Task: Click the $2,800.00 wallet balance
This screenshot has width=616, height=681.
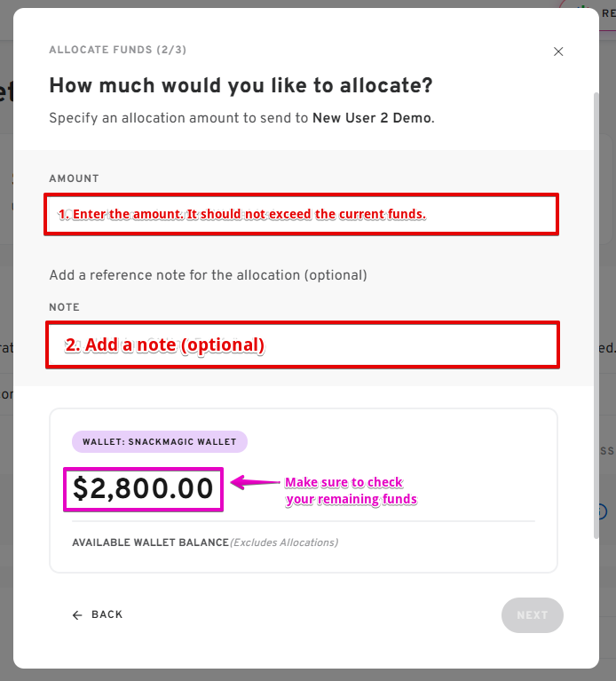Action: (143, 489)
